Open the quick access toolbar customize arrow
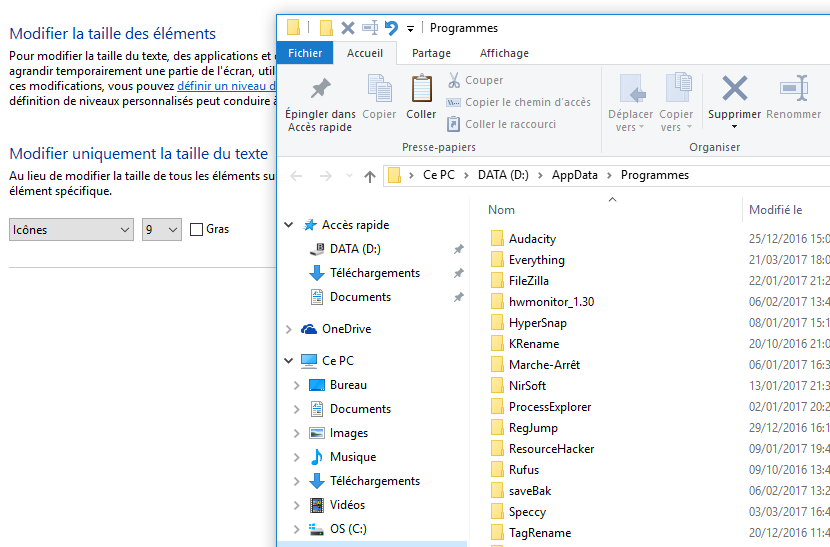 (x=410, y=29)
